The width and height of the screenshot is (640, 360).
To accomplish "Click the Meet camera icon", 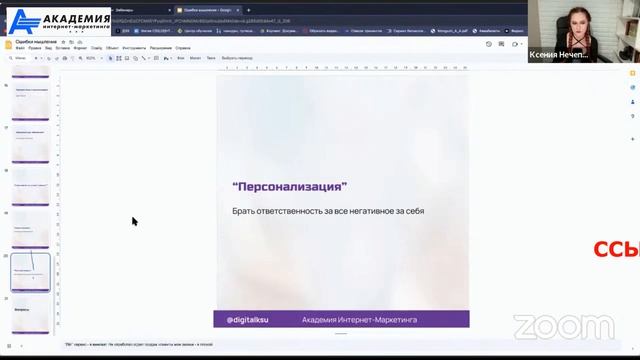I will (515, 44).
